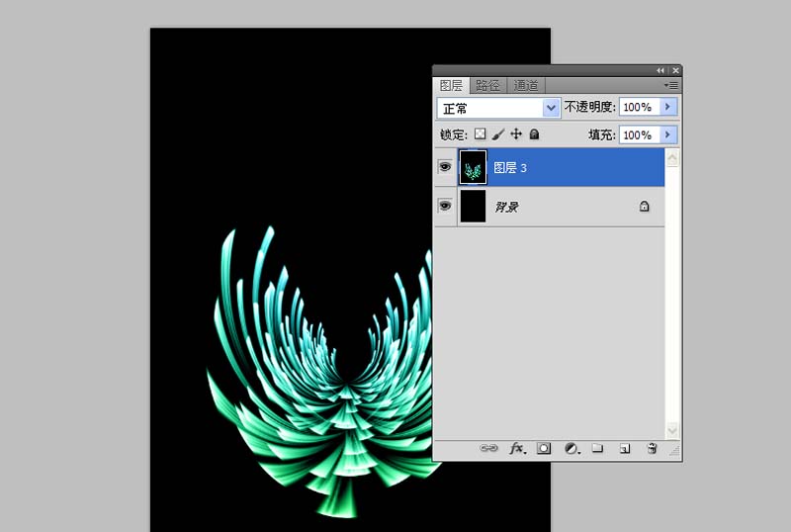Open the fx layer style menu
The width and height of the screenshot is (791, 532).
point(517,448)
